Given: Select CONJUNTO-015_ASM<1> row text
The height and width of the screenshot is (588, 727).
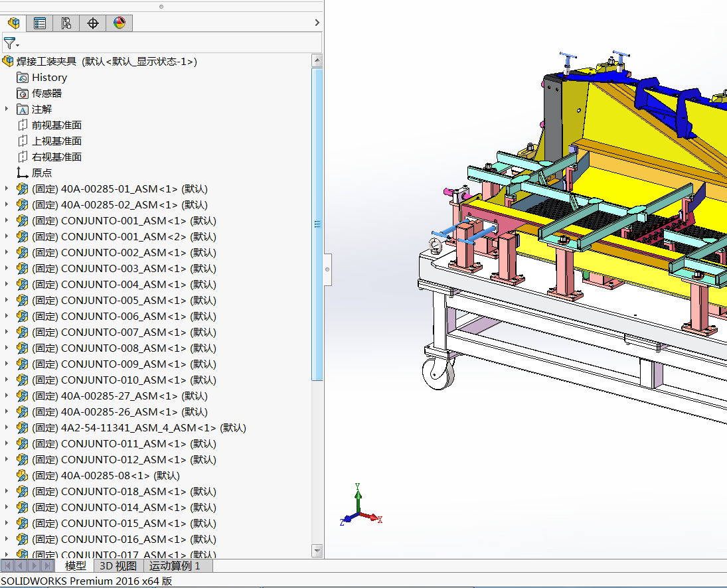Looking at the screenshot, I should [123, 523].
